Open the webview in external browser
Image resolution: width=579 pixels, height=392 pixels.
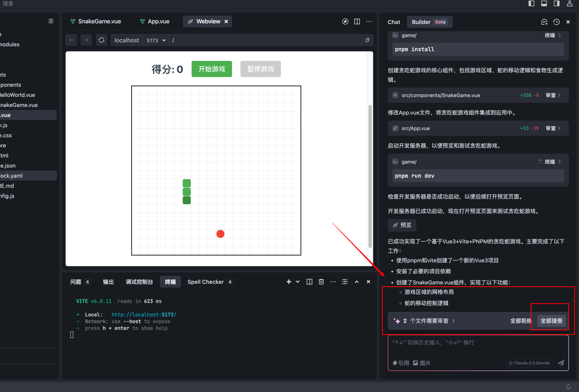345,21
